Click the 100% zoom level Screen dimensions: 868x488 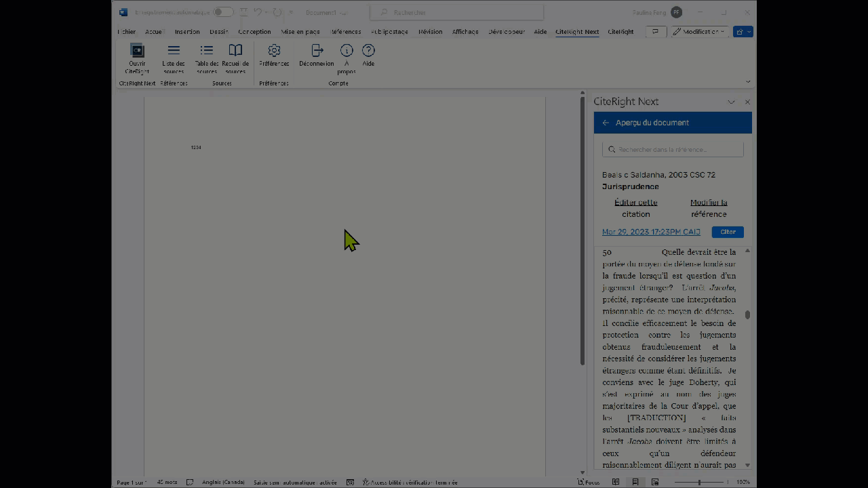pyautogui.click(x=743, y=482)
